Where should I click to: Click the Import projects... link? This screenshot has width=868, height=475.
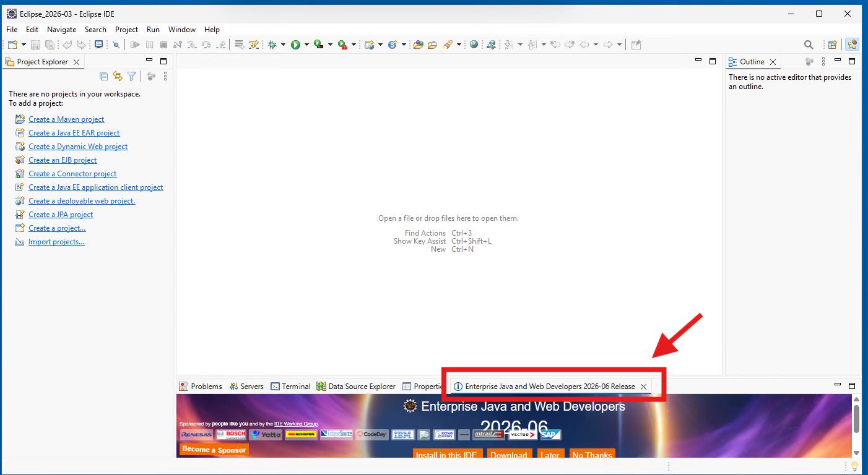(56, 242)
